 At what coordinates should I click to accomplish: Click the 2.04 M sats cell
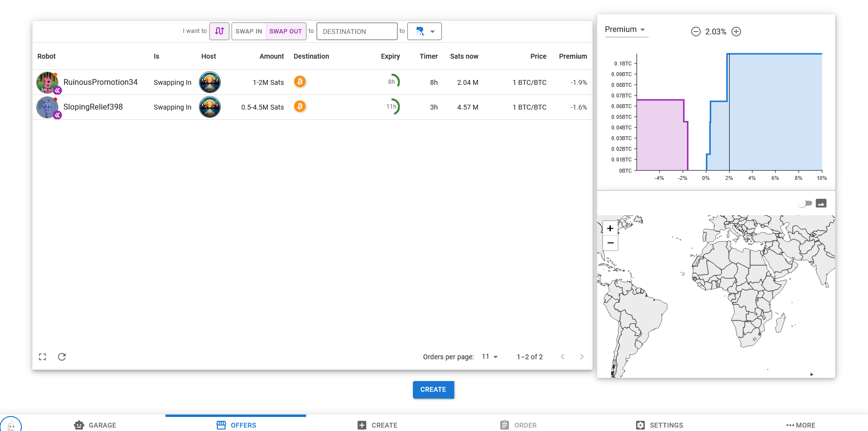(468, 82)
